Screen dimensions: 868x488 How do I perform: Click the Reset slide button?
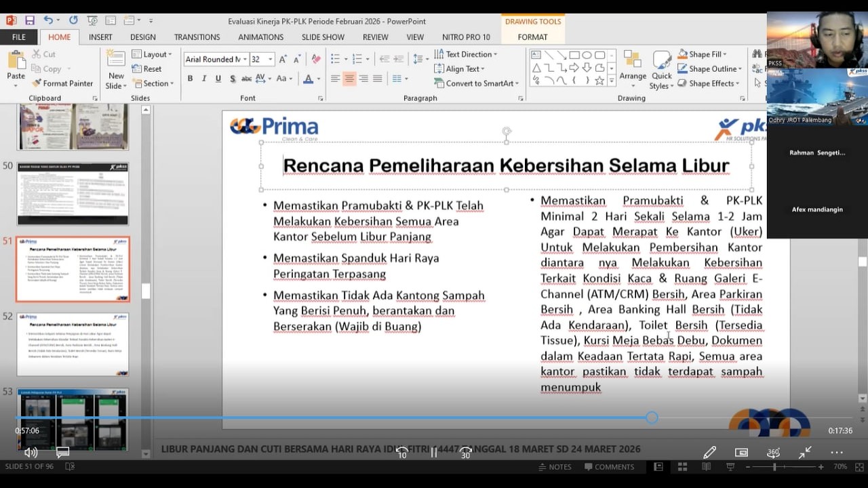[x=147, y=69]
